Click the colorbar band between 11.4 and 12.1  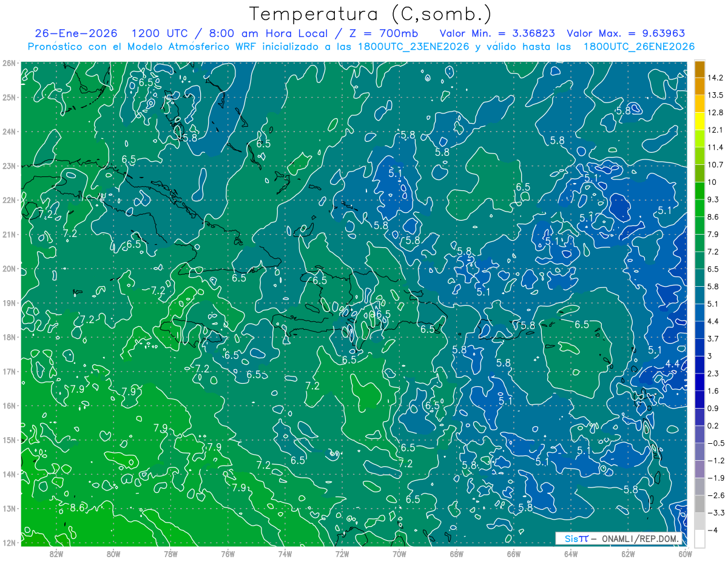tap(699, 139)
